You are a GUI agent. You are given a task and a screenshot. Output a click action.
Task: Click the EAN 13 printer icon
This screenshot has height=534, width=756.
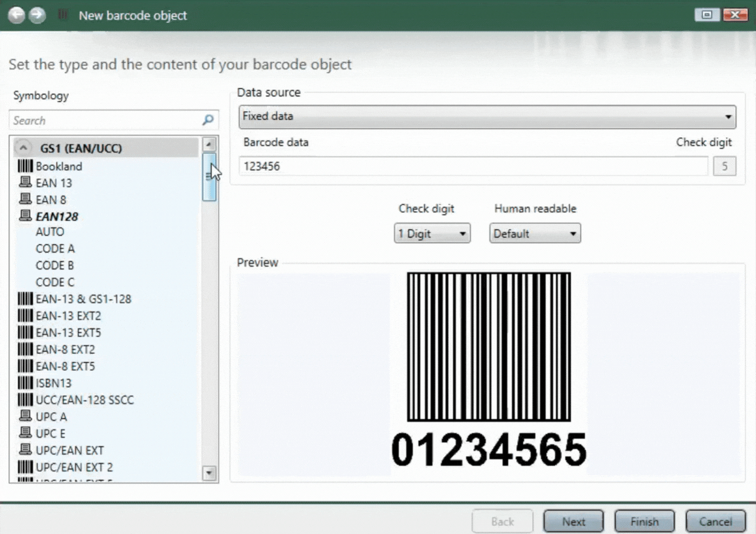pos(25,183)
